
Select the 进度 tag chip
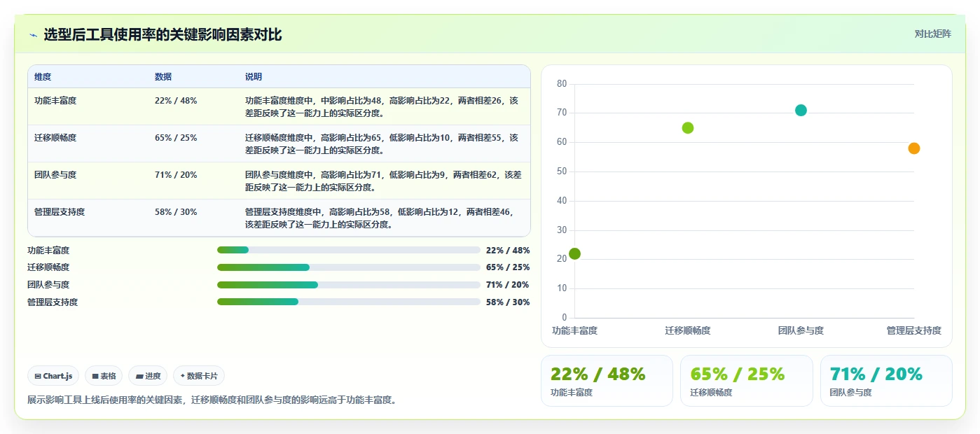148,376
